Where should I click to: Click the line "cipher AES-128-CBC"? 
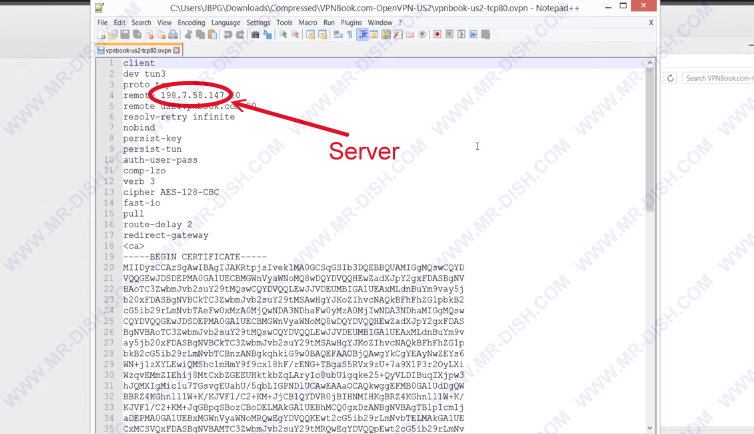click(171, 192)
